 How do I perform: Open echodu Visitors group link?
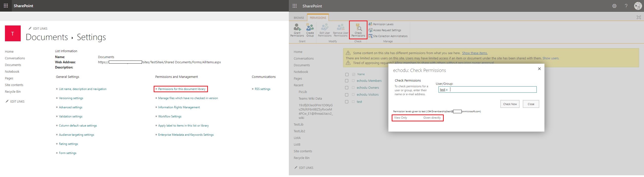(x=368, y=95)
